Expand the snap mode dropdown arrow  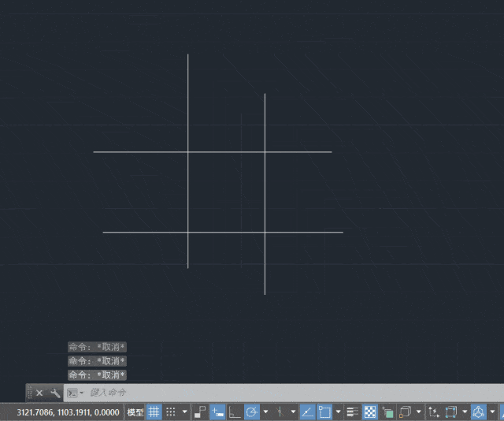pos(184,412)
